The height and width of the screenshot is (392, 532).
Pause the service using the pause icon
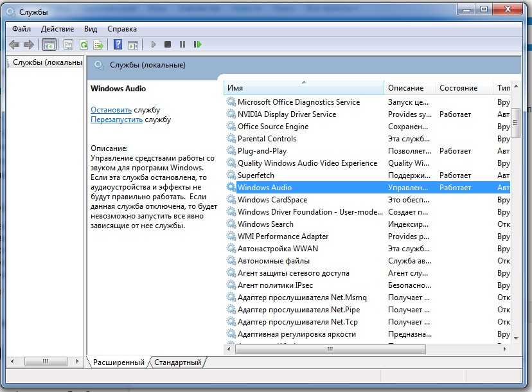coord(182,44)
